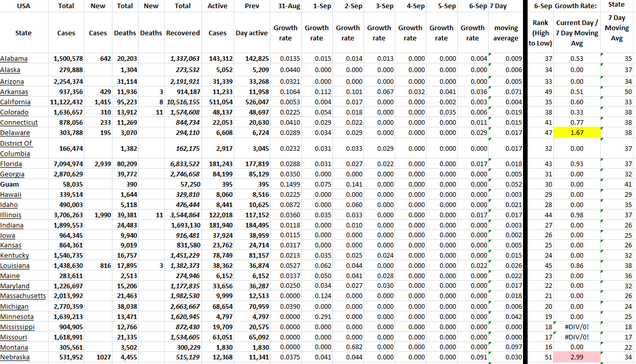Click the California state link
This screenshot has height=364, width=636.
[15, 102]
